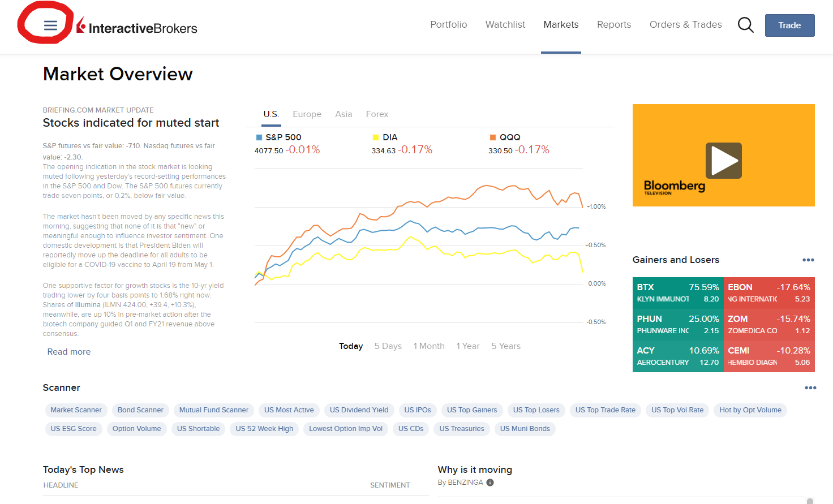The image size is (833, 504).
Task: Open Gainers and Losers options menu
Action: coord(808,260)
